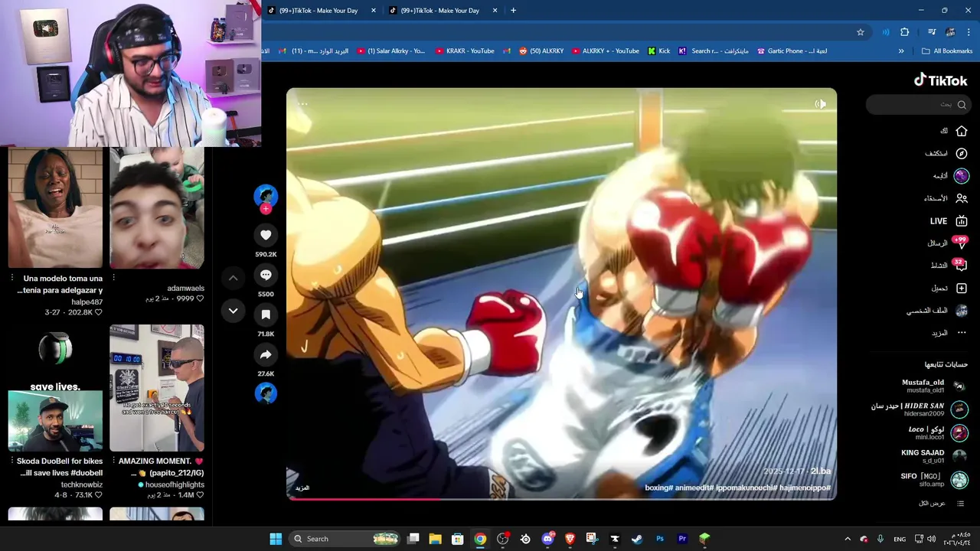Go to next video with down arrow

[234, 311]
